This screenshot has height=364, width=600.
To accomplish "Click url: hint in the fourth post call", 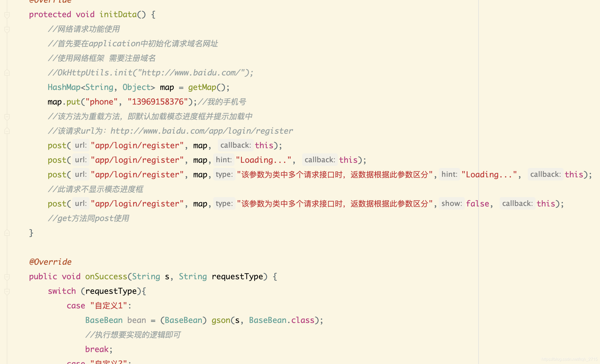I will (81, 203).
